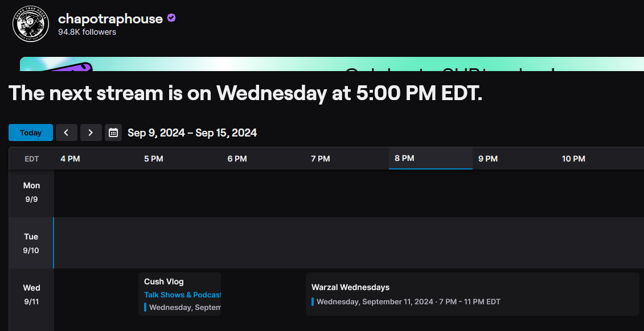Select the 5 PM time column header
Image resolution: width=644 pixels, height=331 pixels.
click(x=154, y=159)
